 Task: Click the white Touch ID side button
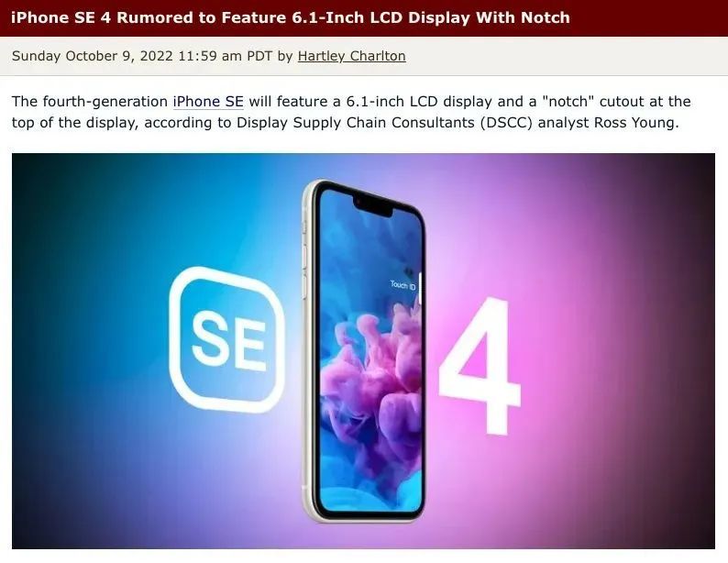[x=421, y=288]
